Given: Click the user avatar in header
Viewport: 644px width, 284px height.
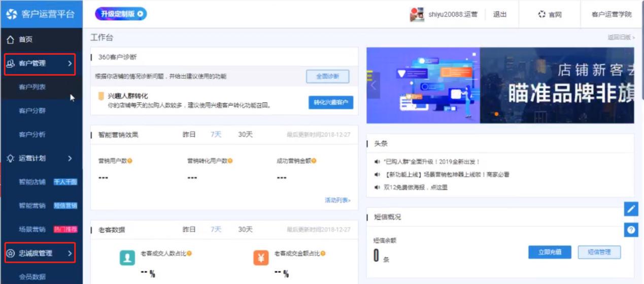Looking at the screenshot, I should tap(417, 14).
